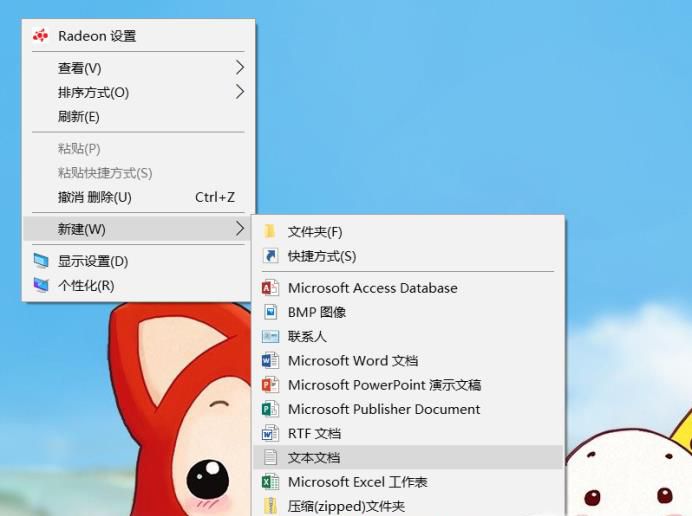This screenshot has height=516, width=692.
Task: Expand the 查看(V) submenu arrow
Action: click(239, 68)
